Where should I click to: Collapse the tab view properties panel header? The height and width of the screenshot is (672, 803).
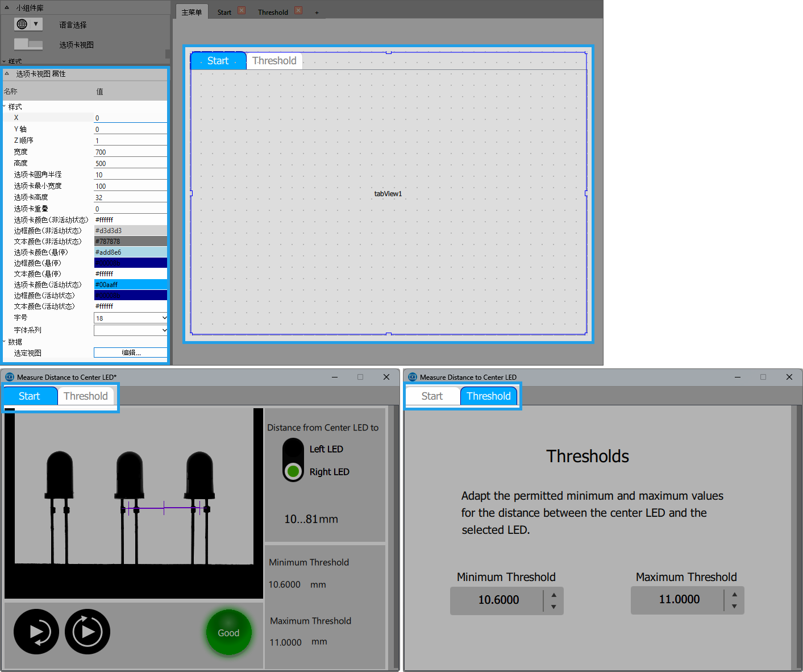[x=7, y=74]
